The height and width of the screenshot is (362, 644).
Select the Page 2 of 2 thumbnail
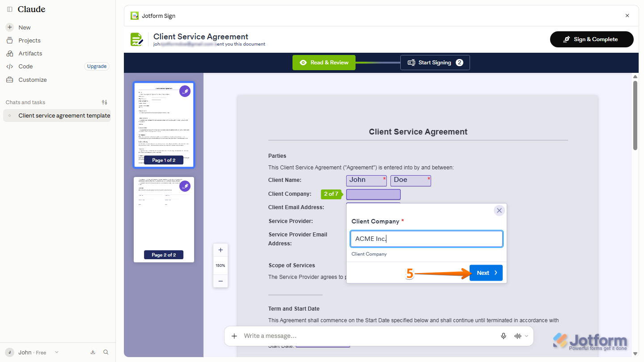click(x=164, y=219)
